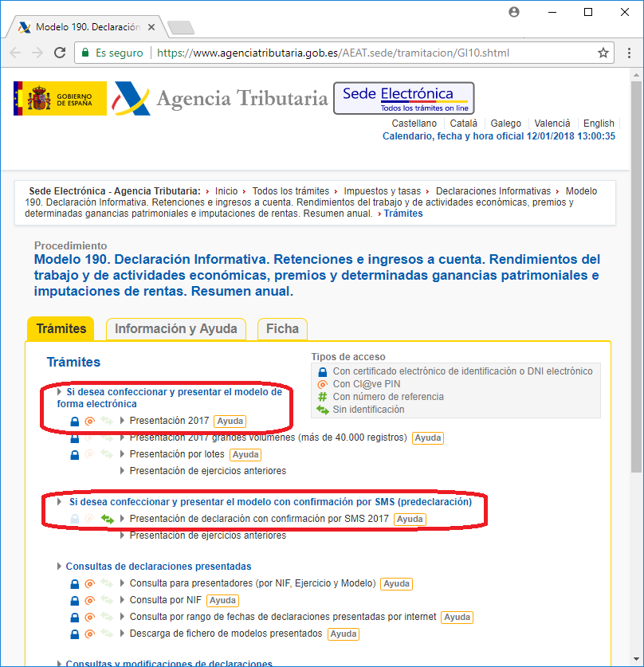
Task: Collapse the 'presentar el modelo de forma electrónica' section triangle
Action: 60,392
